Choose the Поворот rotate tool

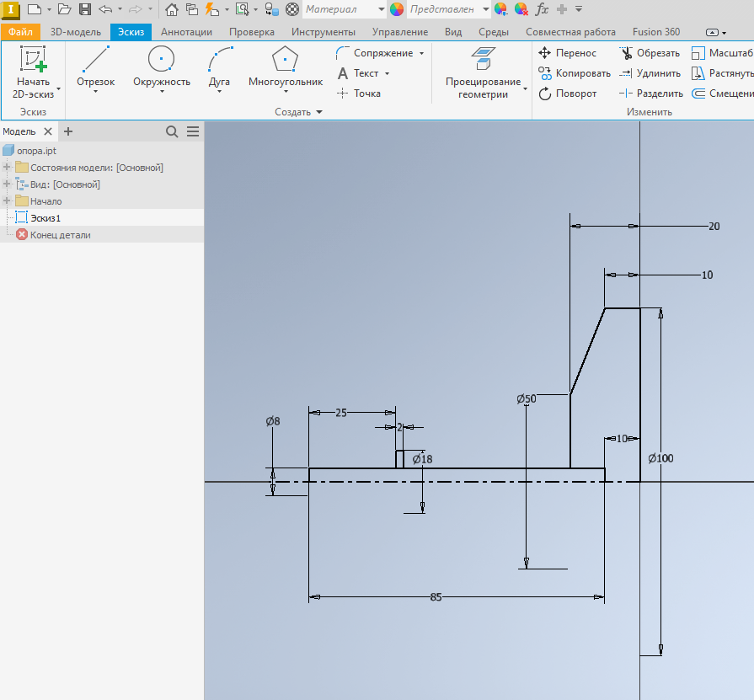point(568,94)
